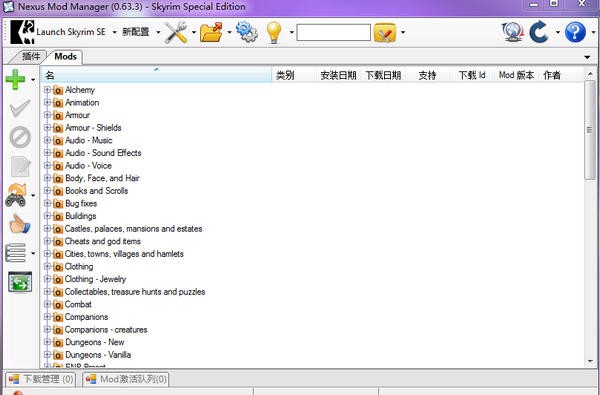Expand the Bug fixes category
Viewport: 600px width, 395px height.
point(47,203)
